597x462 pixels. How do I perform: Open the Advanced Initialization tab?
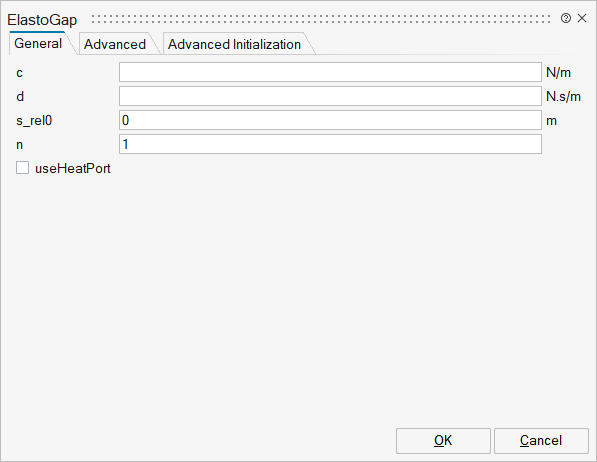pyautogui.click(x=234, y=44)
